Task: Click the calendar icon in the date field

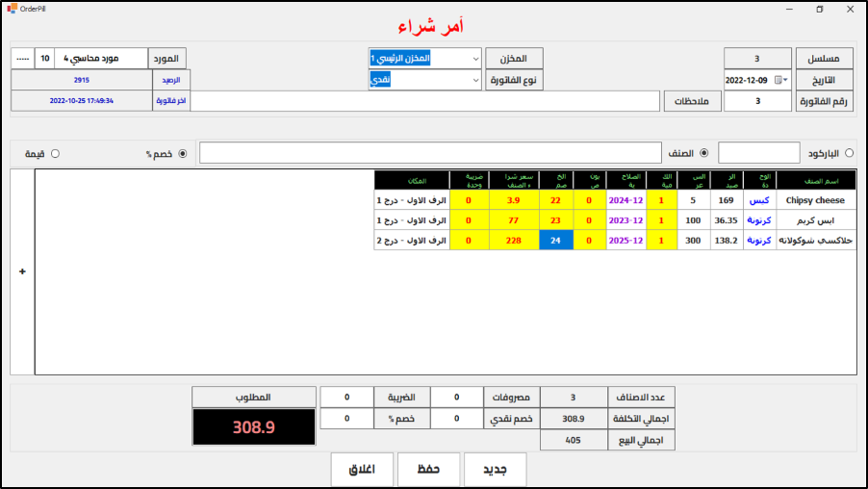Action: point(778,80)
